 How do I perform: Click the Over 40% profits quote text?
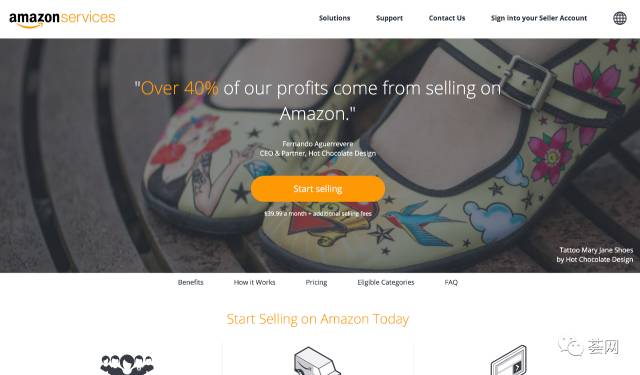pos(318,101)
